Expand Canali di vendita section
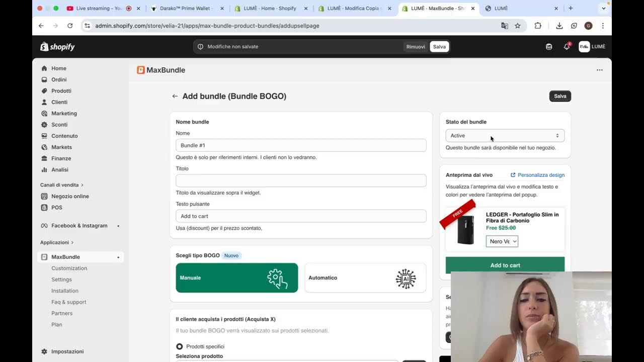644x362 pixels. pos(62,185)
